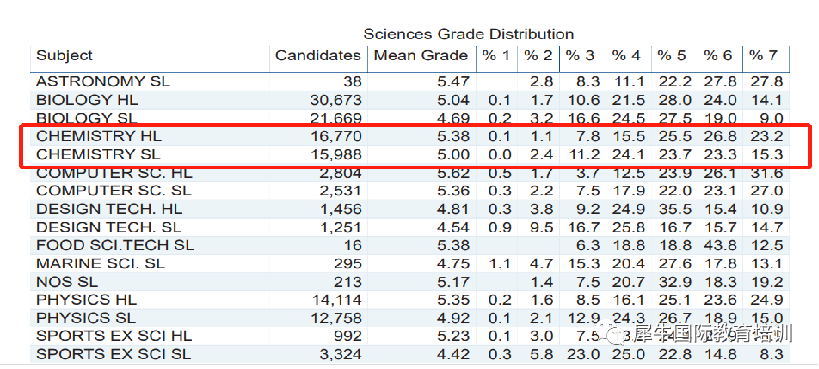819x369 pixels.
Task: Select the NOS SL row label
Action: tap(67, 282)
